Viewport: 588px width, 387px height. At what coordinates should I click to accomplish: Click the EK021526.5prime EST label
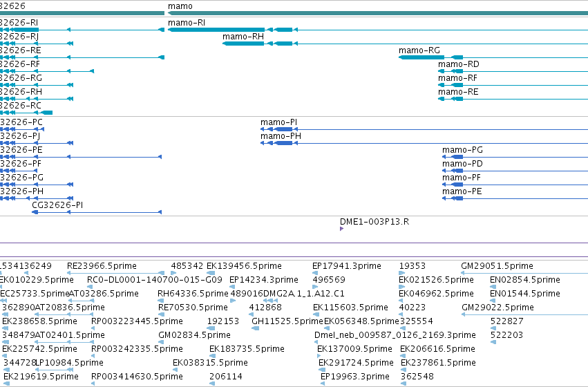click(437, 280)
